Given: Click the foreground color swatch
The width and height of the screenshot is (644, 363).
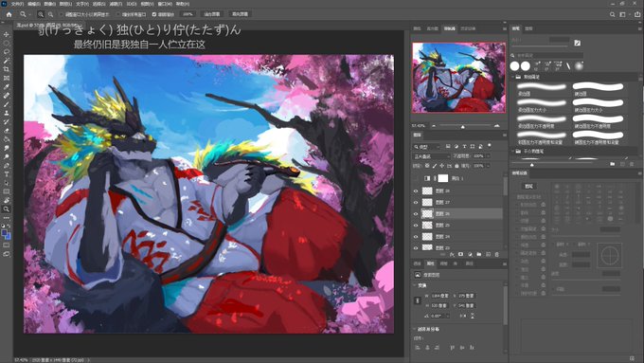Looking at the screenshot, I should [x=5, y=233].
